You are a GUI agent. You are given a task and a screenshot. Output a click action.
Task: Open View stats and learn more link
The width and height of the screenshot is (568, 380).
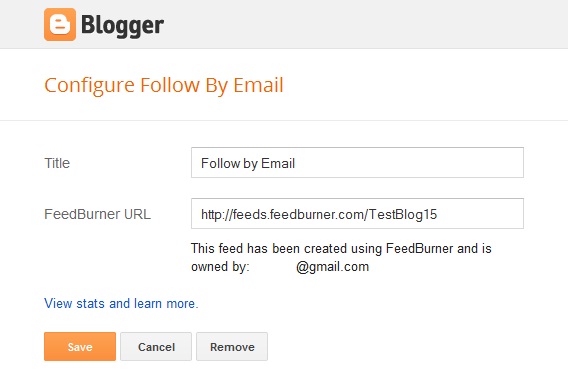(x=121, y=304)
